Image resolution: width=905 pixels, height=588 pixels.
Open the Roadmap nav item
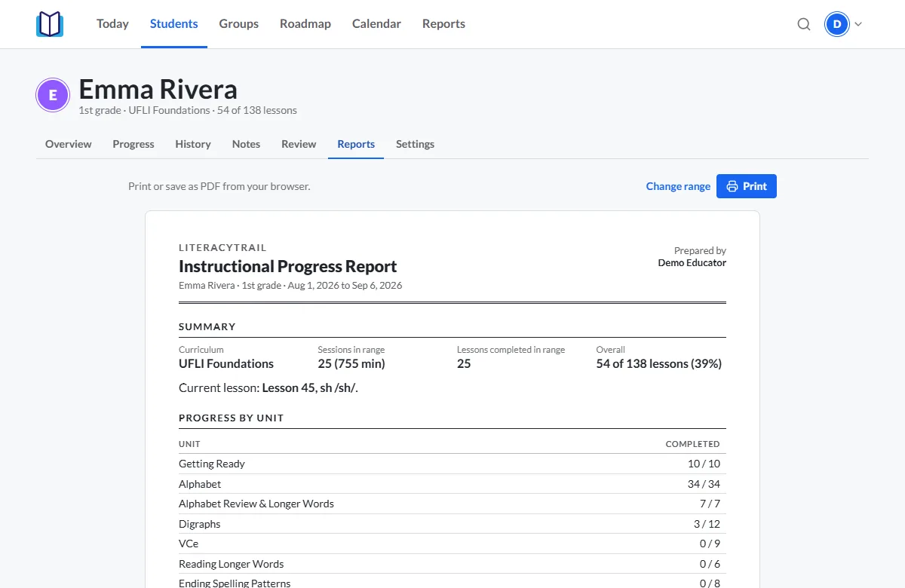(305, 24)
